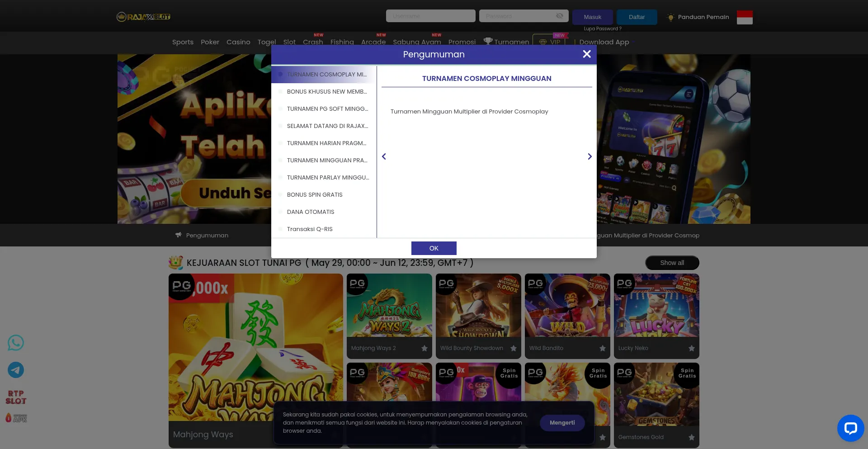Open the Slot menu

point(289,42)
